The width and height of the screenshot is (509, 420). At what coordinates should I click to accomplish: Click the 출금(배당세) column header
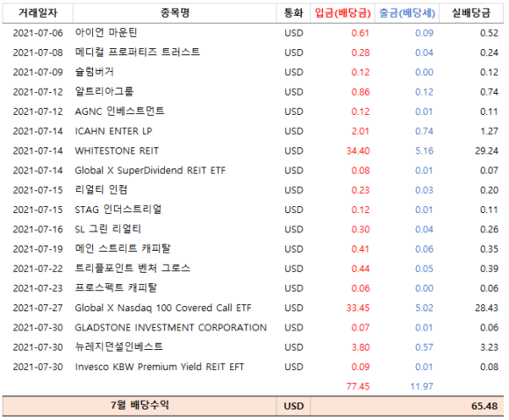(x=407, y=13)
